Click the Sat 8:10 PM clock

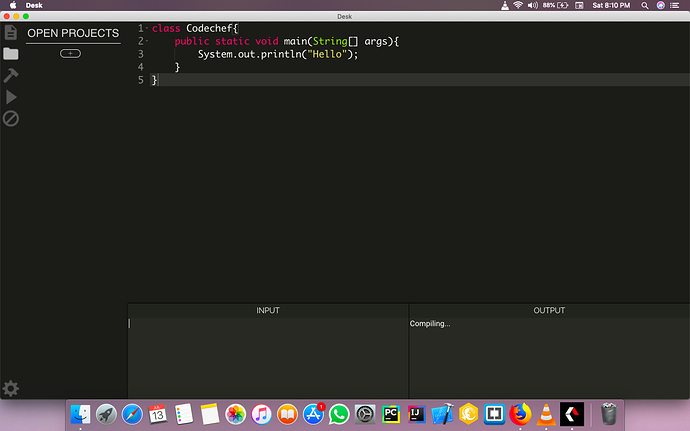[611, 5]
